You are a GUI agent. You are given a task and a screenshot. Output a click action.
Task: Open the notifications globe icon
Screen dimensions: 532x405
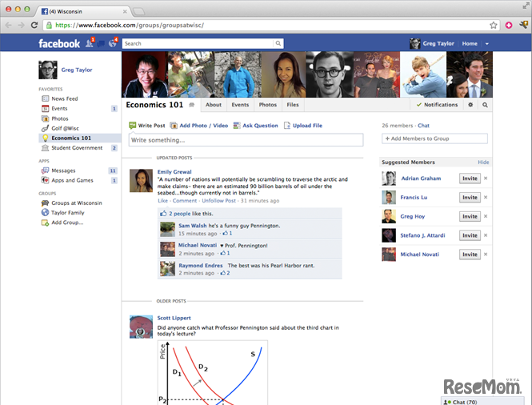(112, 43)
